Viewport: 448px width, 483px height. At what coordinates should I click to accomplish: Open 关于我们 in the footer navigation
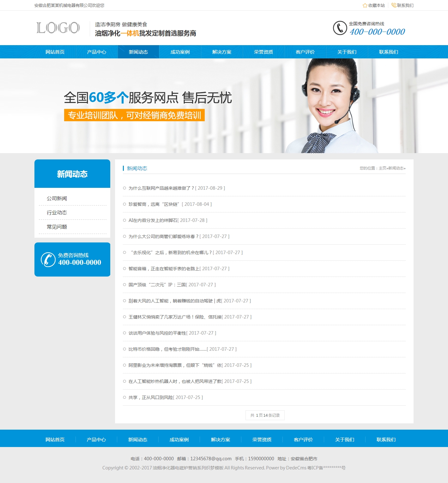[345, 440]
